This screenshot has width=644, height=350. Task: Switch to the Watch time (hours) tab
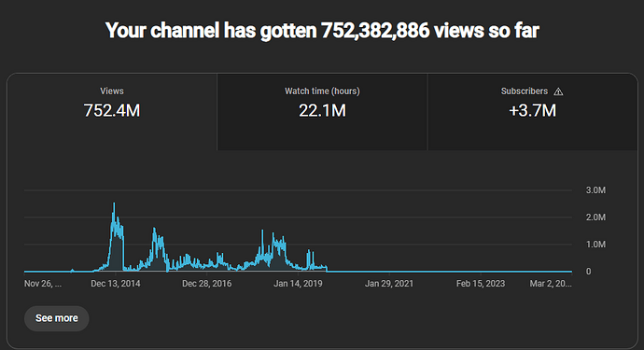pos(322,112)
